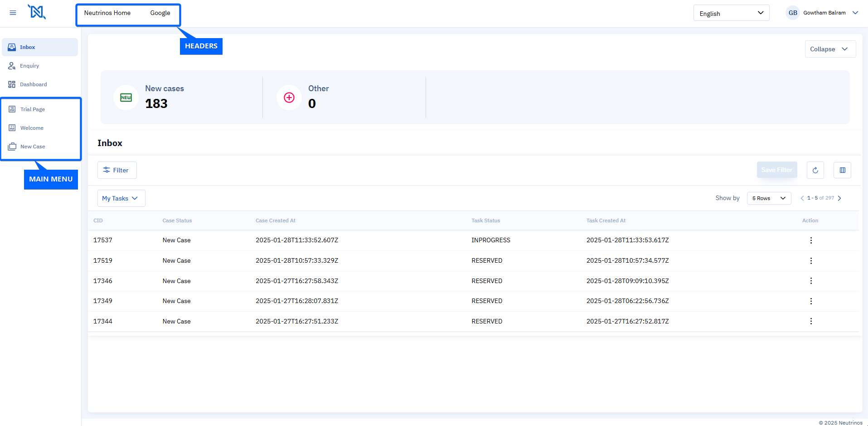The image size is (868, 426).
Task: Open three-dot menu for case 17344
Action: [811, 321]
